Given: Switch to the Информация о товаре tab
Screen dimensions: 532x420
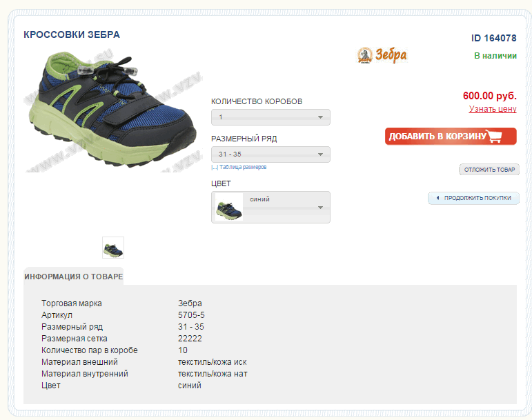Looking at the screenshot, I should click(x=74, y=277).
